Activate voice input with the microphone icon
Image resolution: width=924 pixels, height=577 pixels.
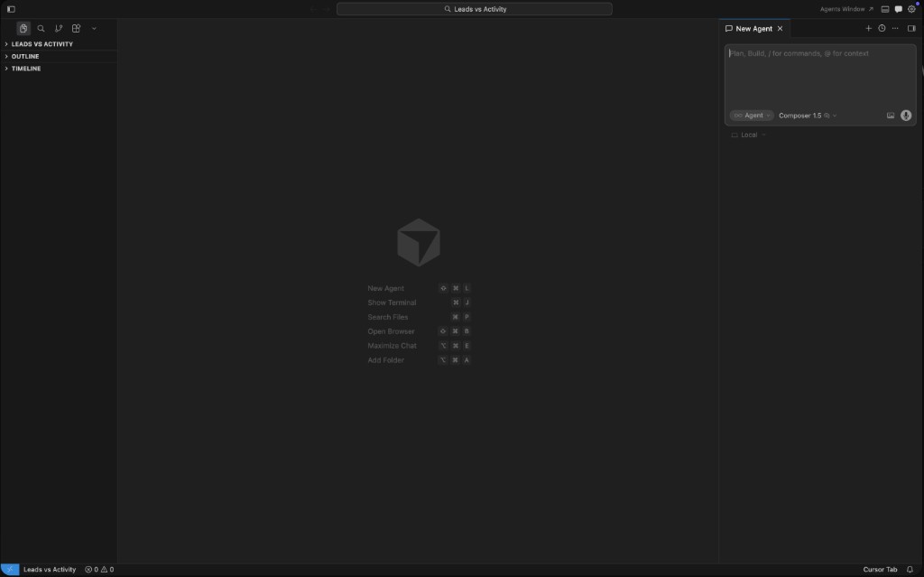[905, 115]
